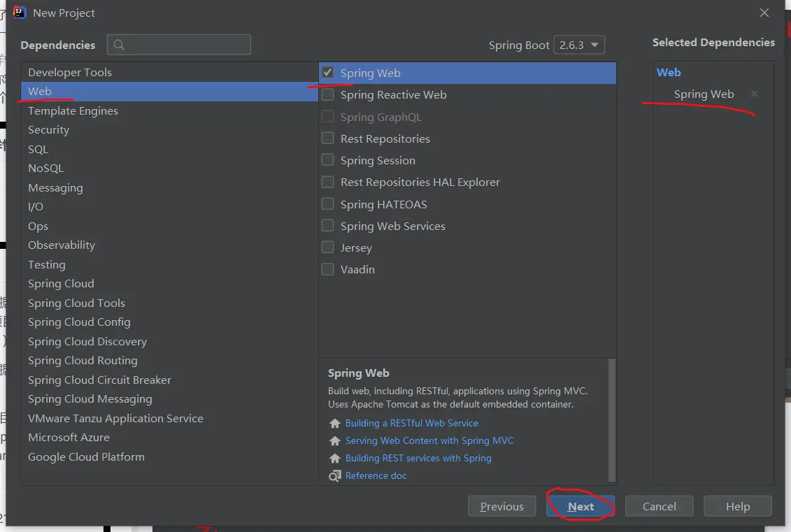Check Rest Repositories HAL Explorer

(x=328, y=182)
